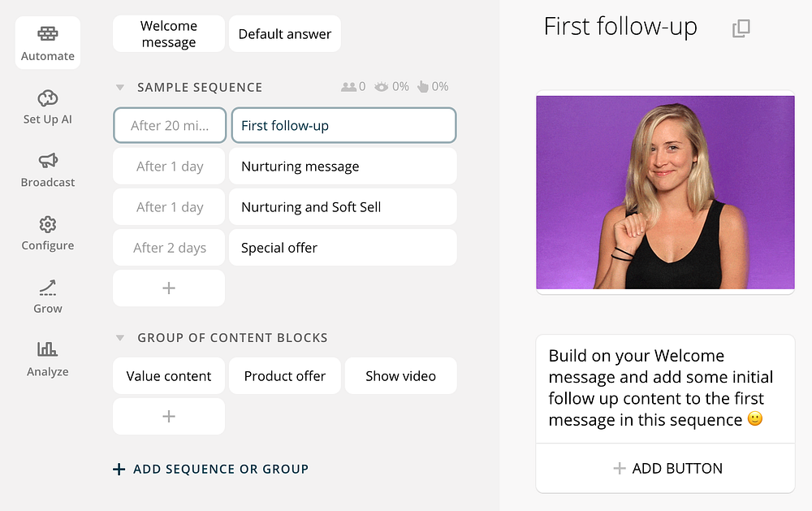Select the Default answer block

285,33
